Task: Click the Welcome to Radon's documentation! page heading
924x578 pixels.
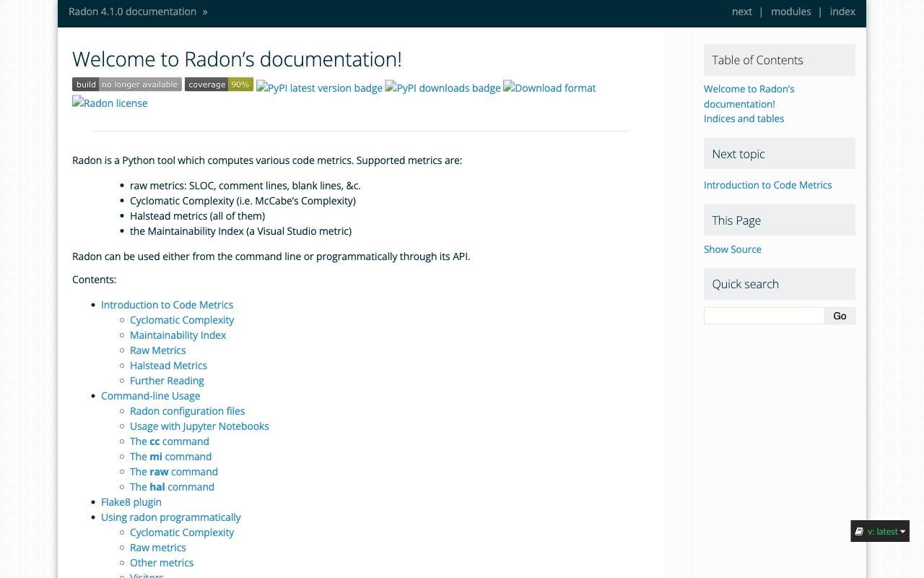Action: pyautogui.click(x=237, y=59)
